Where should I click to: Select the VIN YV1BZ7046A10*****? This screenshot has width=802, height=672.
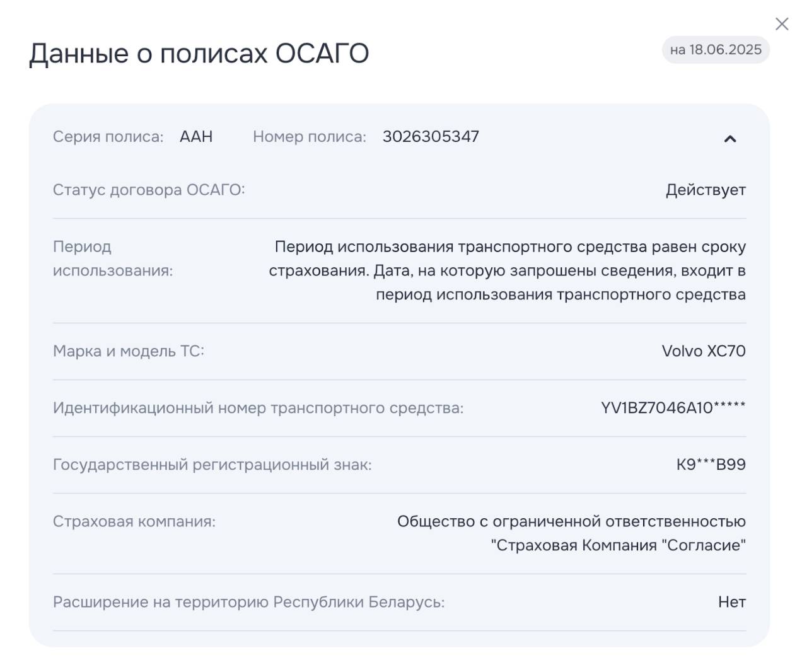(x=673, y=408)
